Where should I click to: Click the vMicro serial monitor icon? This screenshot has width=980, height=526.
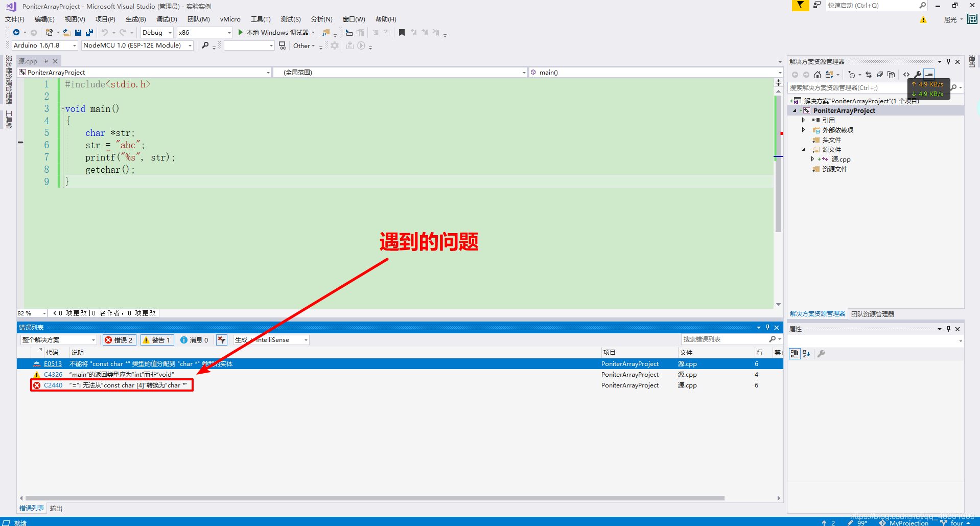[x=282, y=45]
